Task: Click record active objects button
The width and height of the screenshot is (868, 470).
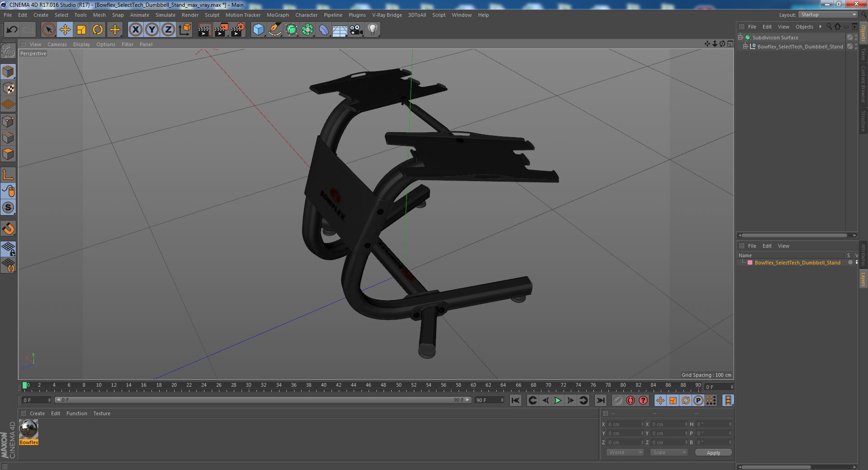Action: [x=617, y=400]
